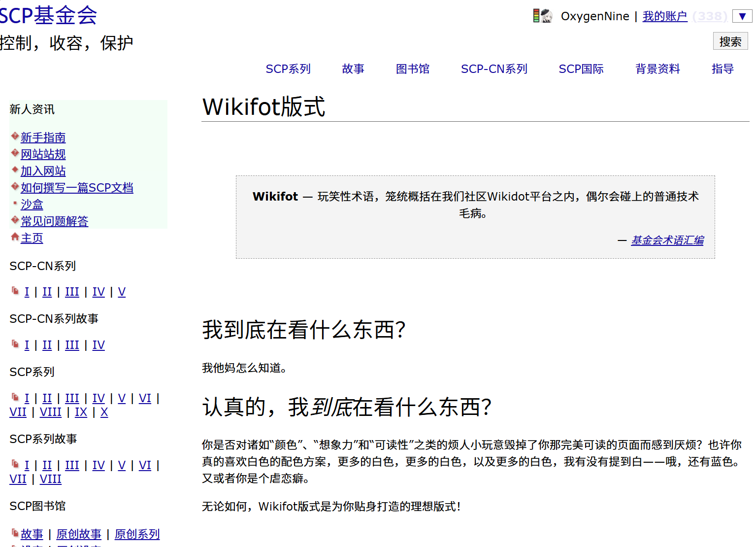
Task: Follow the 基金会术语汇编 link
Action: click(x=667, y=240)
